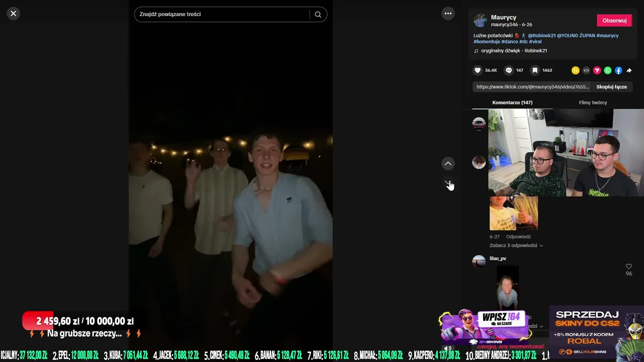This screenshot has height=362, width=644.
Task: Go to next video with down arrow
Action: coord(448,184)
